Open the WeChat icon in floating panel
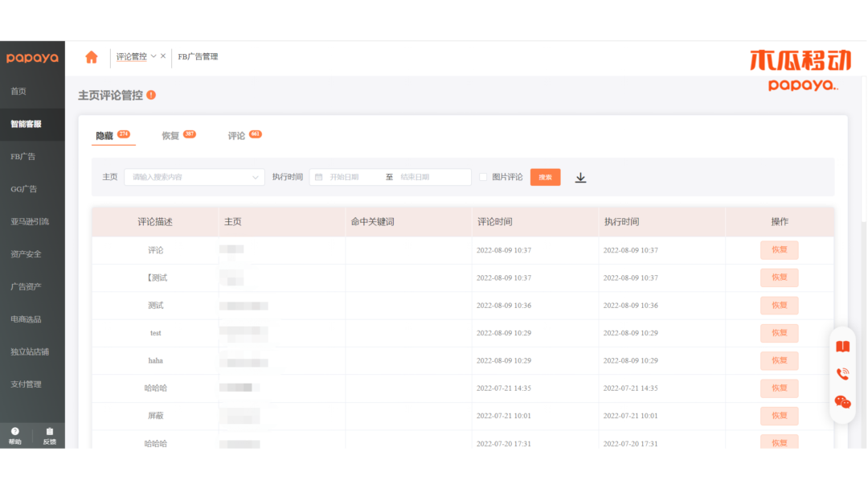This screenshot has height=489, width=868. [842, 401]
